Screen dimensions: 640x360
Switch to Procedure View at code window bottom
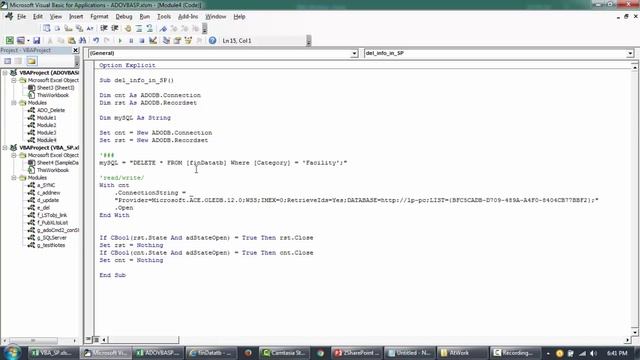pos(89,339)
